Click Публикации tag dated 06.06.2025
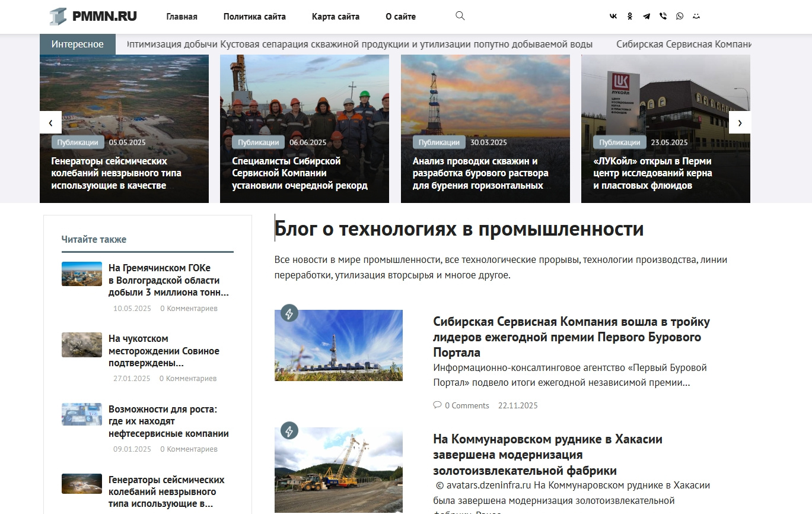This screenshot has height=514, width=812. [259, 142]
